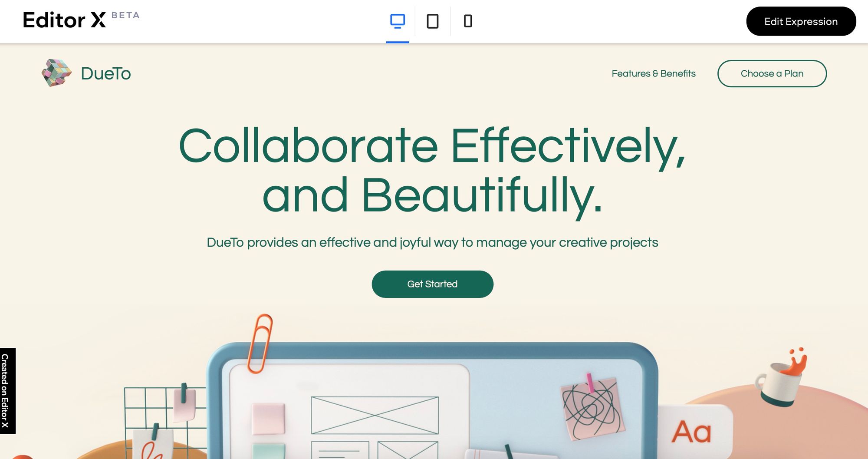Viewport: 868px width, 459px height.
Task: Click the Collaborate Effectively headline
Action: pos(432,170)
